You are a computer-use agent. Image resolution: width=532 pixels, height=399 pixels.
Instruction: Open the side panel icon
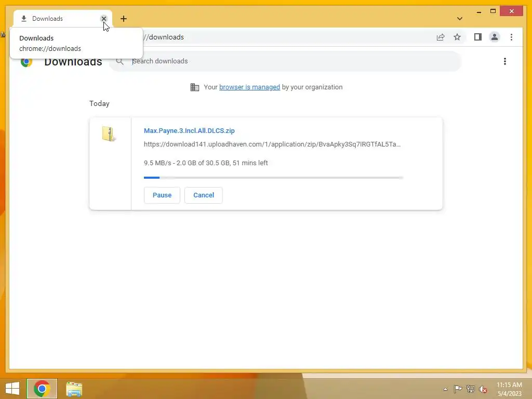478,37
